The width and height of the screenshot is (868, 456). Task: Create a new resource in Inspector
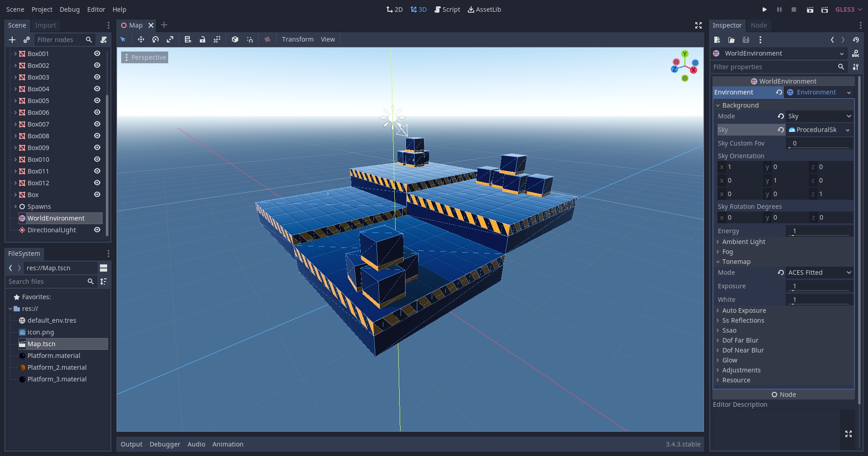[717, 40]
